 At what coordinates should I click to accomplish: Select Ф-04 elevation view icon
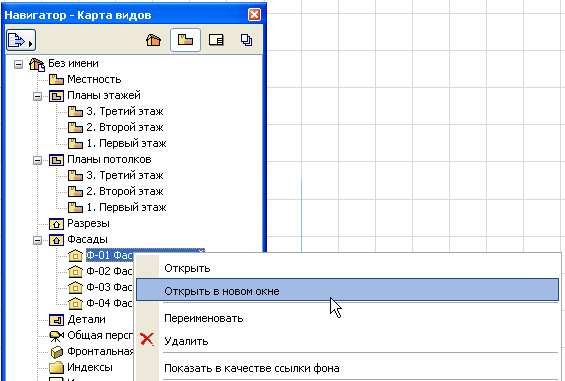[75, 304]
